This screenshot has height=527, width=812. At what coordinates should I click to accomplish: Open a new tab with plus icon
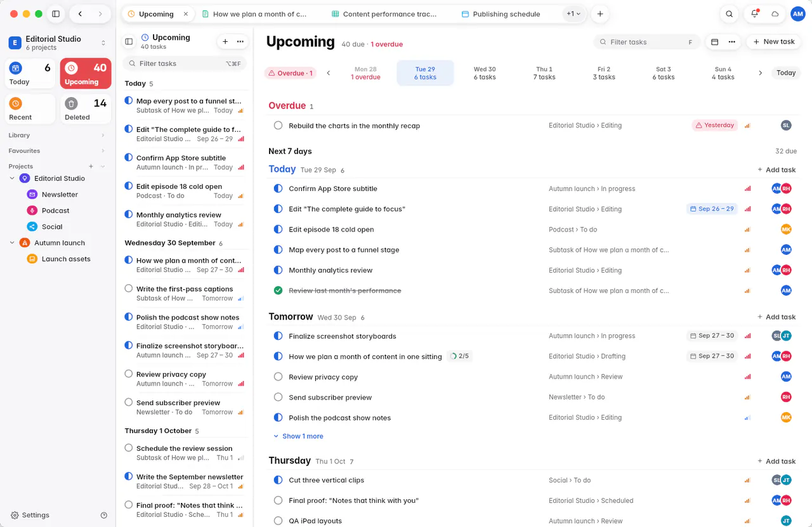click(x=600, y=14)
